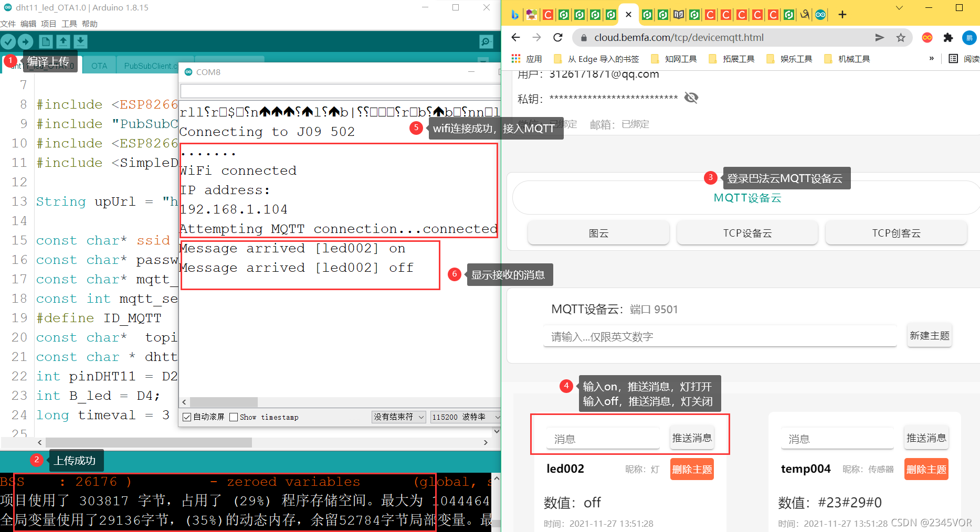980x532 pixels.
Task: Close the active Chrome tab
Action: tap(628, 15)
